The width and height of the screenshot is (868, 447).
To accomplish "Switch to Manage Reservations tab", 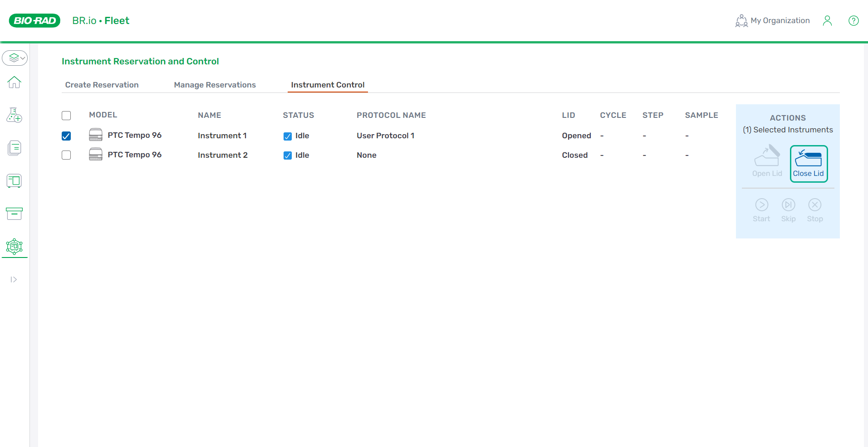I will pos(215,85).
